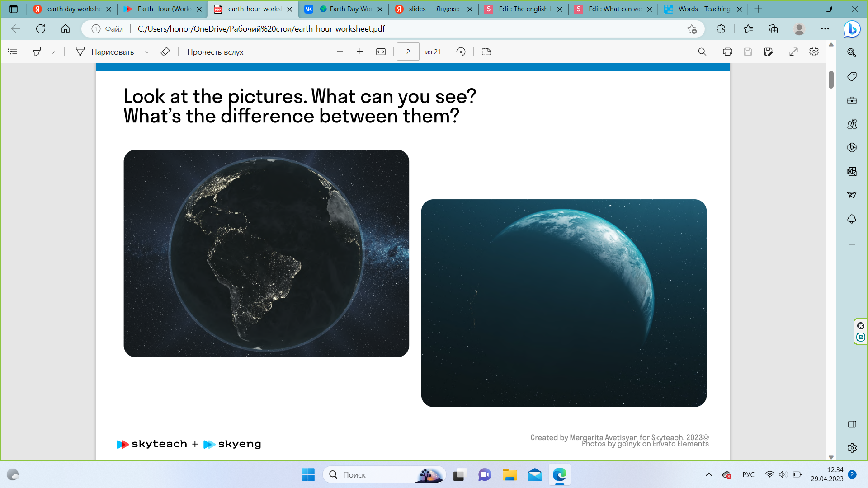Viewport: 868px width, 488px height.
Task: Click the rotate page icon
Action: coord(461,52)
